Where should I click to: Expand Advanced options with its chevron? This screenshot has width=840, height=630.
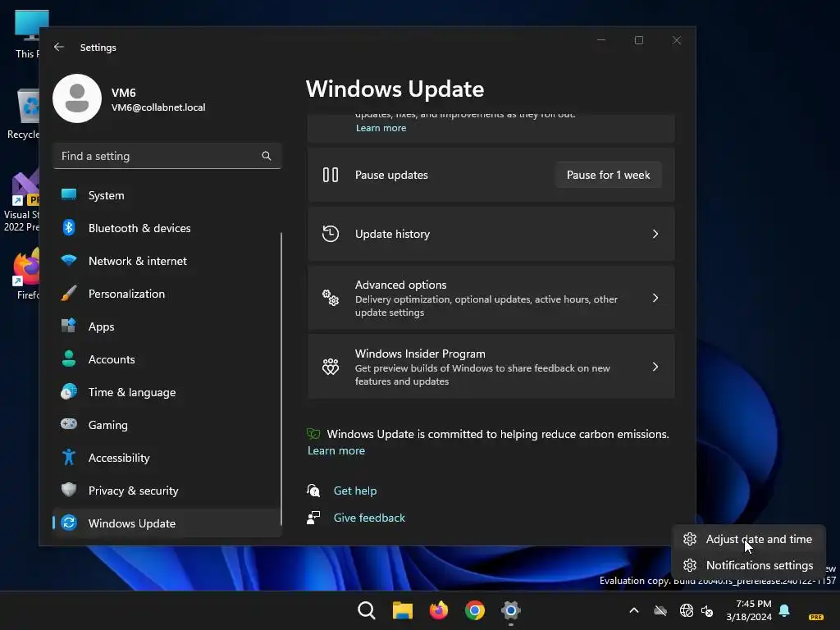[x=655, y=298]
